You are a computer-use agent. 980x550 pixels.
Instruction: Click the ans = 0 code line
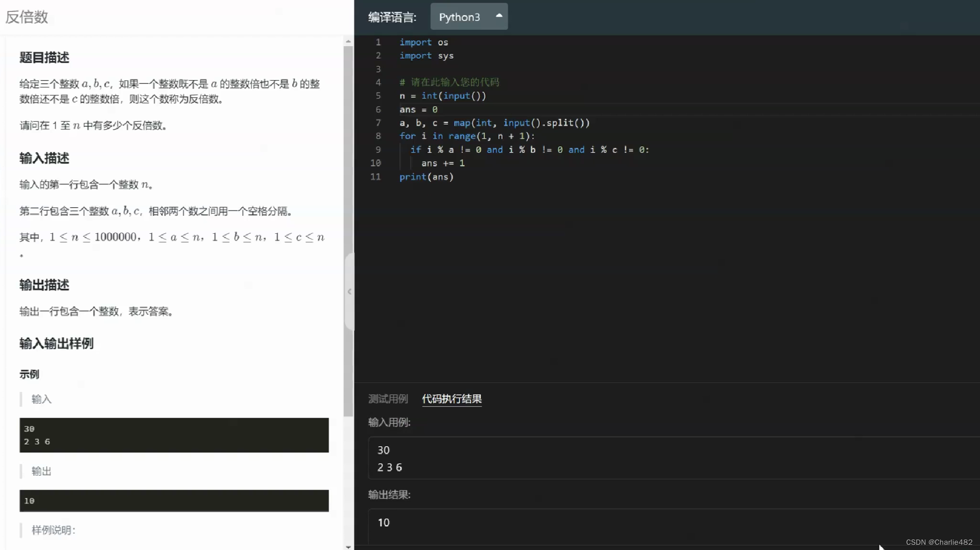pos(418,110)
